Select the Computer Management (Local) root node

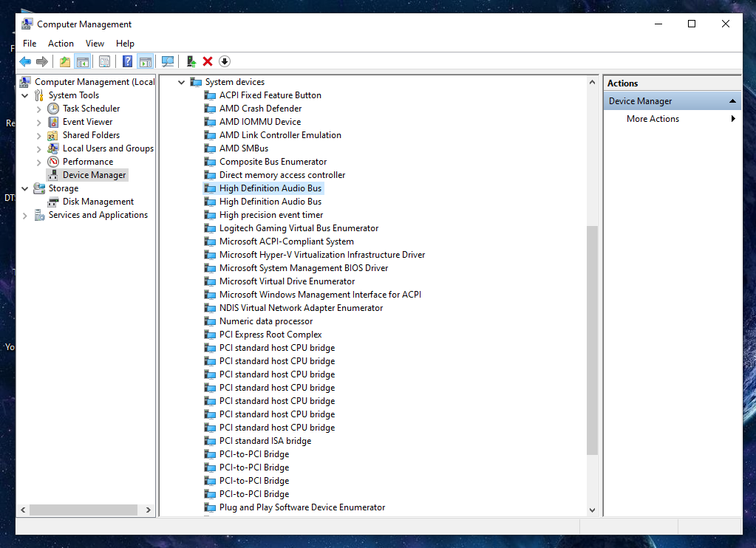pyautogui.click(x=95, y=82)
